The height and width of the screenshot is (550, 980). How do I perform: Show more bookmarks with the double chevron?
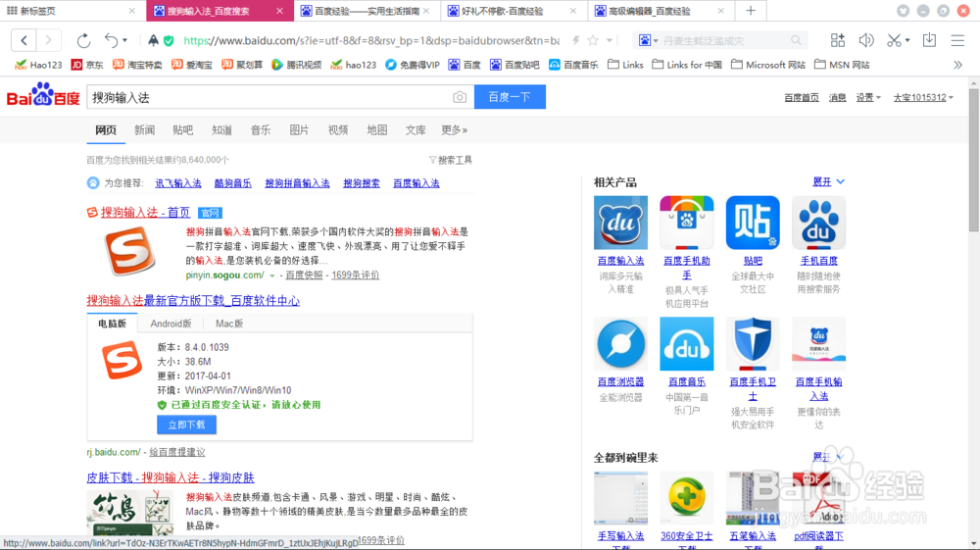(957, 65)
